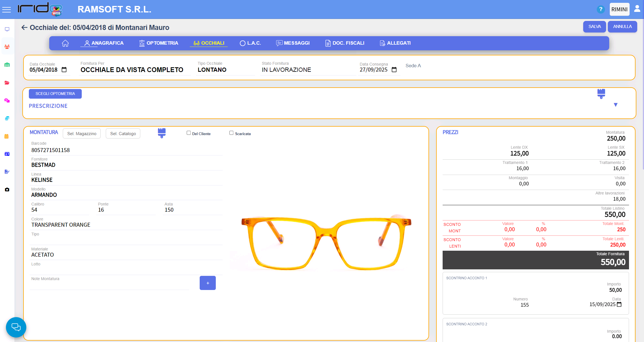Viewport: 644px width, 342px height.
Task: Click the clear brush icon in Montatura panel
Action: (161, 133)
